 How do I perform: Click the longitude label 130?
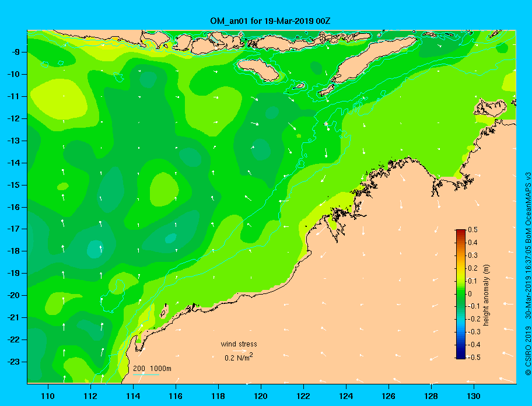tap(474, 396)
